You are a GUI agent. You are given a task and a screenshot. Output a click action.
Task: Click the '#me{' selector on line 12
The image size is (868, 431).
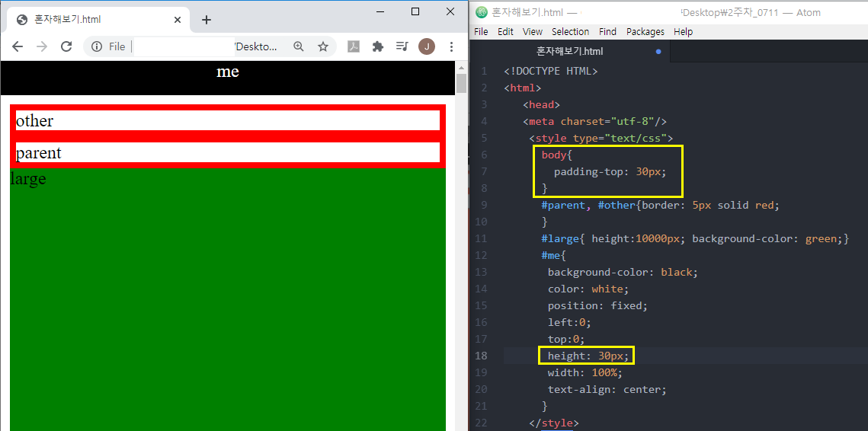[553, 256]
